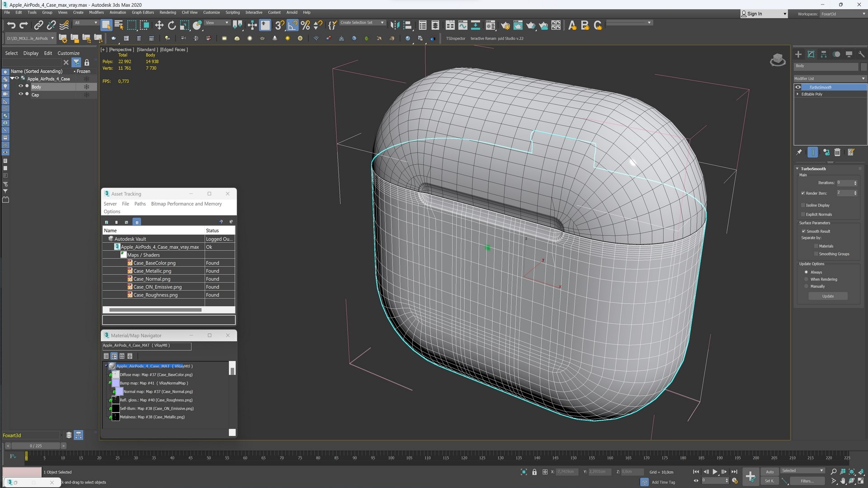868x488 pixels.
Task: Toggle the selection lock icon in status bar
Action: [x=534, y=472]
